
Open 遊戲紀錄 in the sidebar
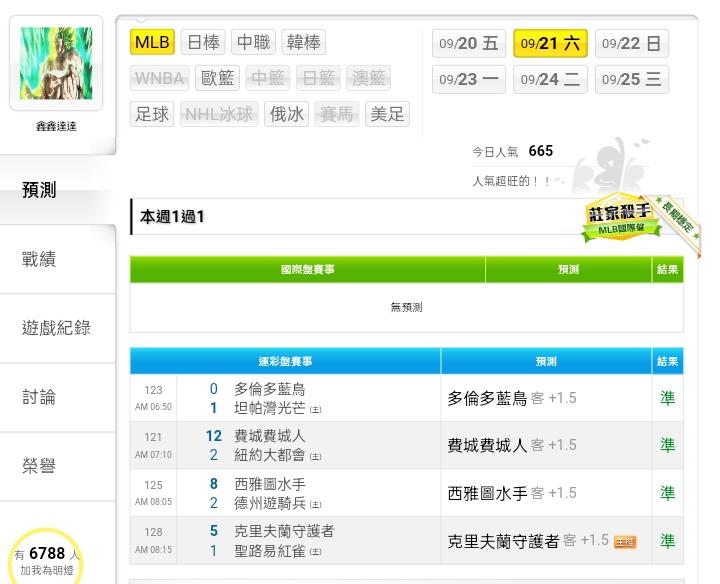pos(57,328)
